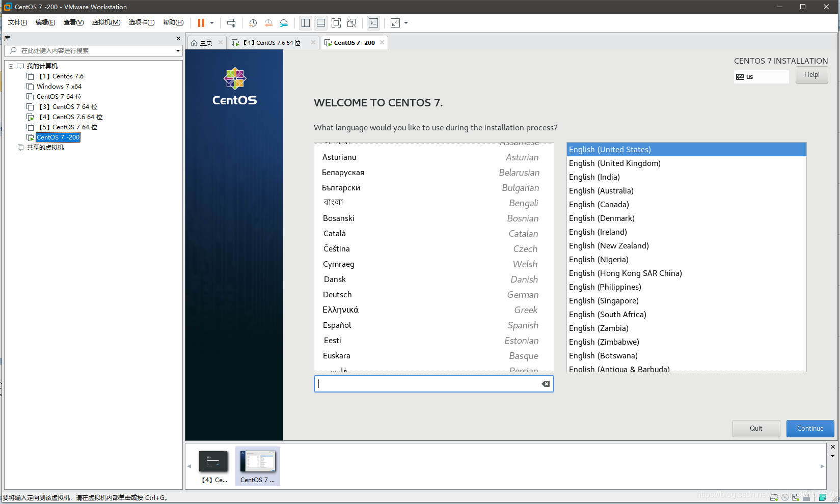This screenshot has width=840, height=504.
Task: Toggle the thumbnail bar view icon
Action: (x=321, y=23)
